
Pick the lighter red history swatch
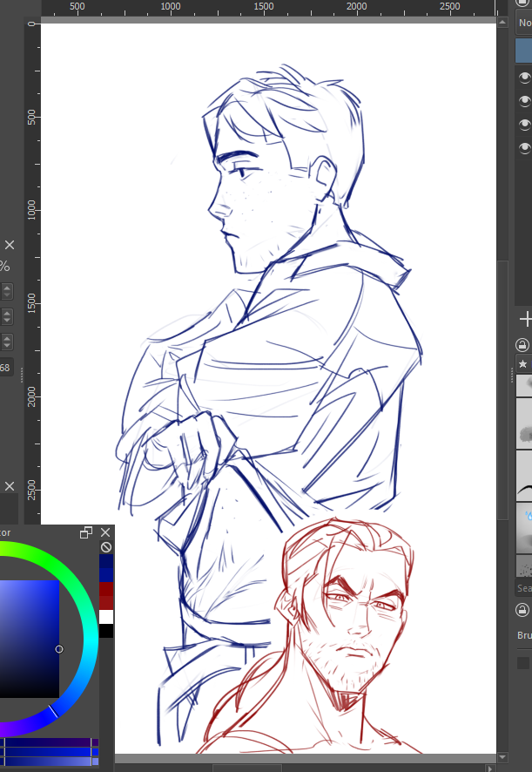point(106,603)
